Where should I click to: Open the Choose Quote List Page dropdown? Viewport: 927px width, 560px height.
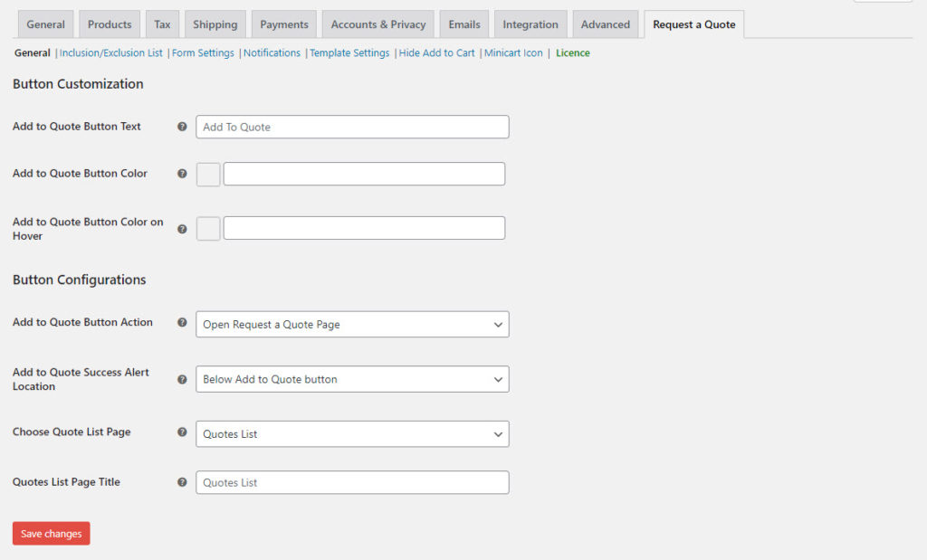tap(352, 434)
